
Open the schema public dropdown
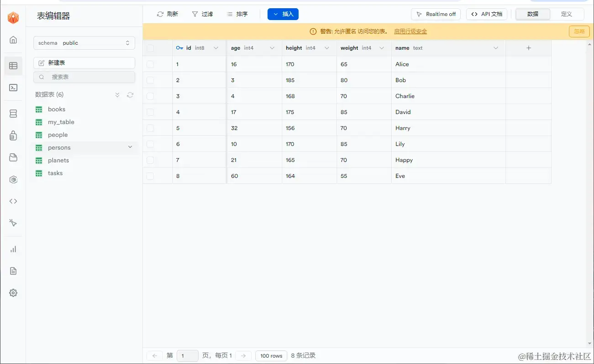coord(84,43)
